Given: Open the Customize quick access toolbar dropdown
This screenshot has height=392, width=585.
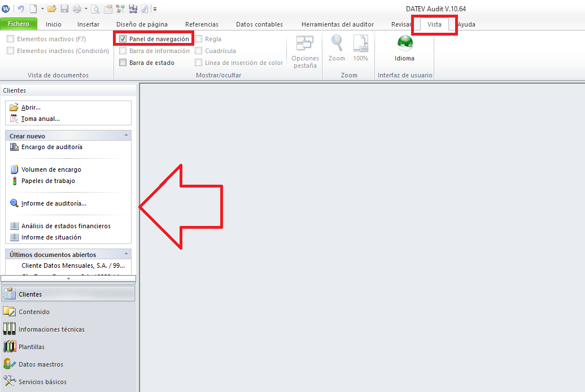Looking at the screenshot, I should tap(155, 9).
